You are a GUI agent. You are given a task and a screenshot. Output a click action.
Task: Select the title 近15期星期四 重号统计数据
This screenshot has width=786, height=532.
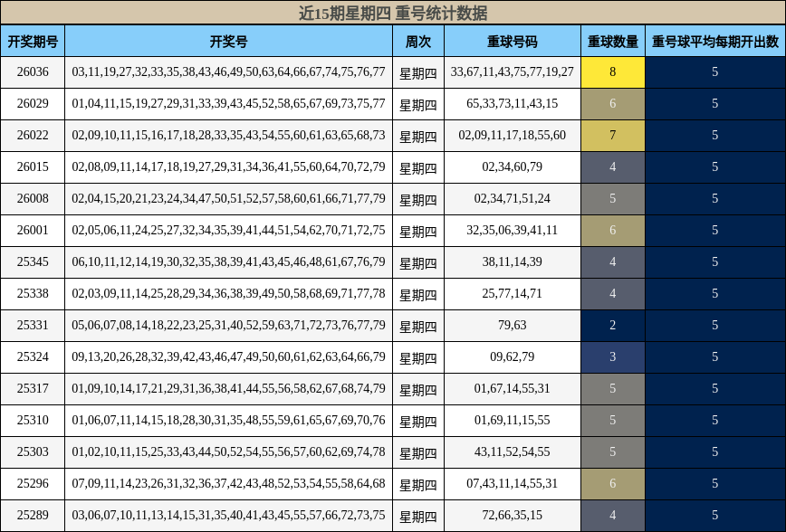coord(393,13)
